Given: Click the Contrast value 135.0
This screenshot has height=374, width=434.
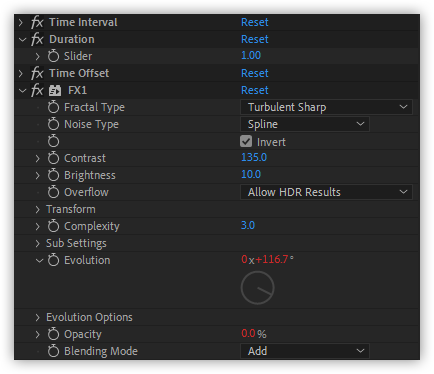Looking at the screenshot, I should coord(254,157).
